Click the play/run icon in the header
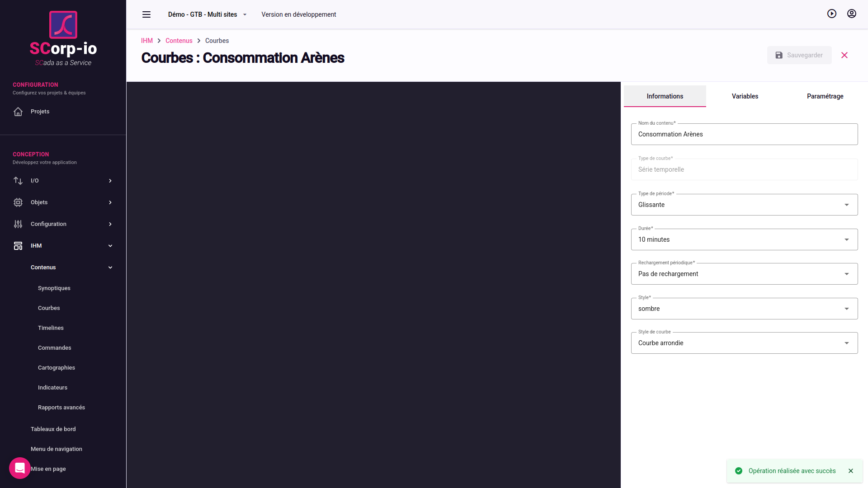Image resolution: width=868 pixels, height=488 pixels. coord(832,14)
